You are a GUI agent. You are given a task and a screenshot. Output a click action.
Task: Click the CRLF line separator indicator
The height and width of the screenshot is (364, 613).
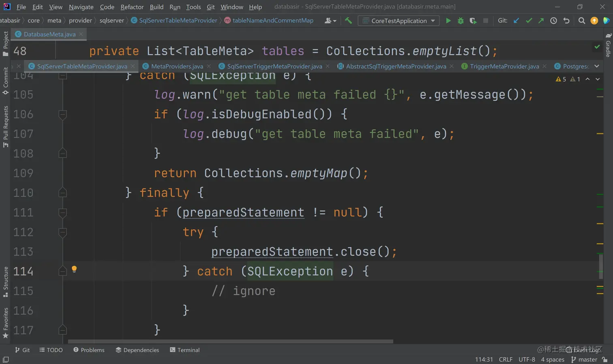pyautogui.click(x=506, y=360)
